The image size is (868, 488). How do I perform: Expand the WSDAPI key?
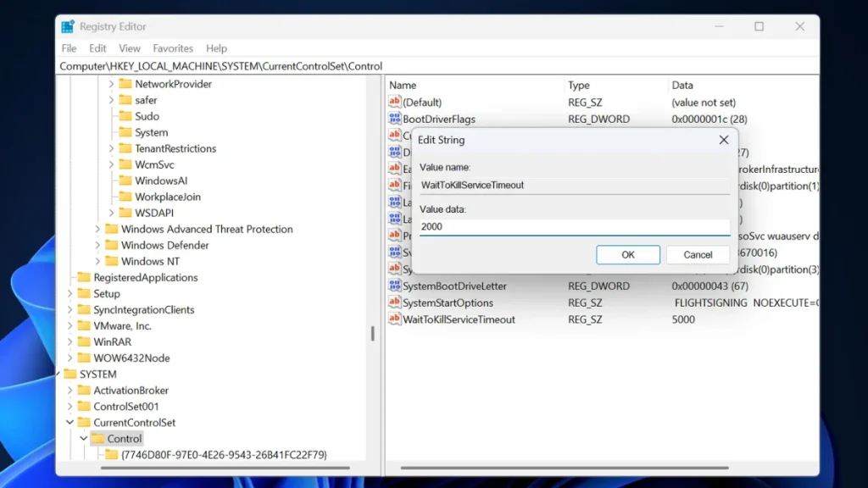click(x=111, y=213)
